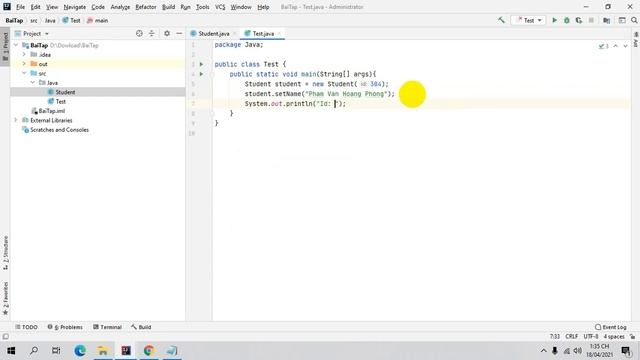This screenshot has width=640, height=360.
Task: Open File Explorer from taskbar
Action: click(x=103, y=351)
